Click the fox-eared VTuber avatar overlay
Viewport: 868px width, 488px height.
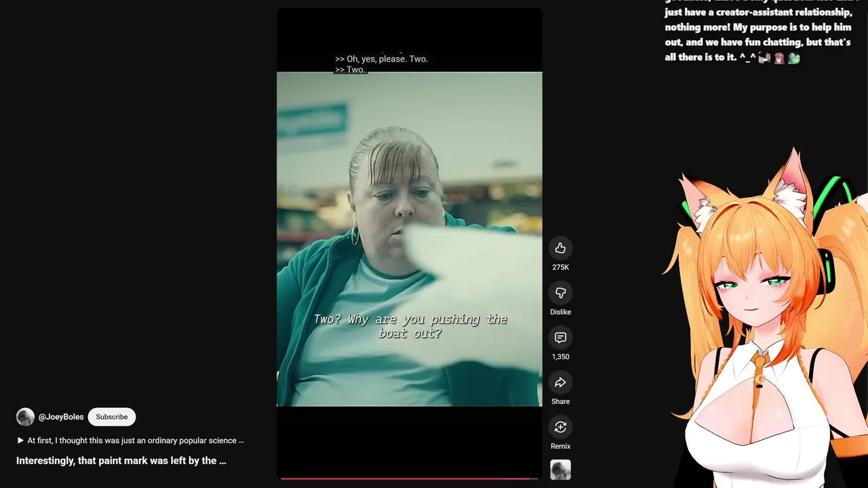coord(766,319)
